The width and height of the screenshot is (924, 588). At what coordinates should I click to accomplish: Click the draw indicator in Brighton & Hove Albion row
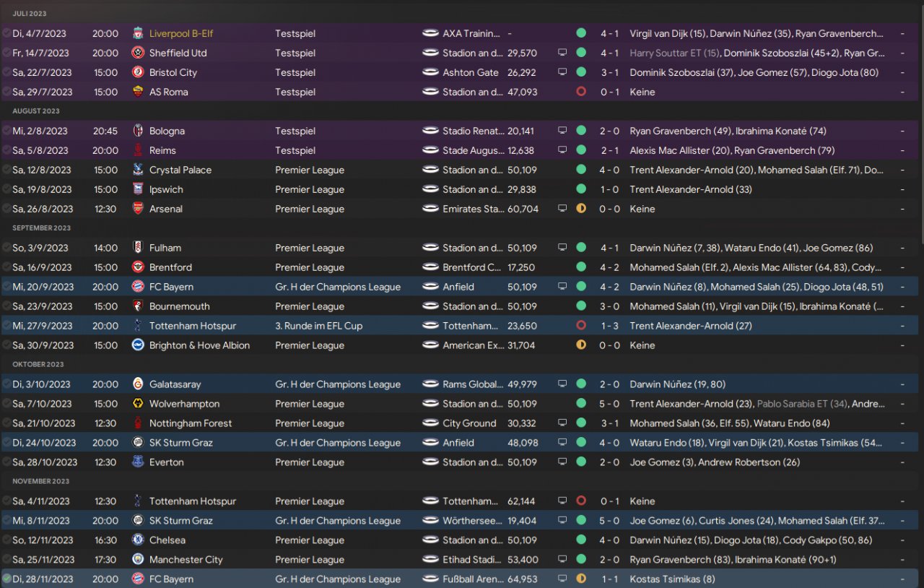pos(581,345)
